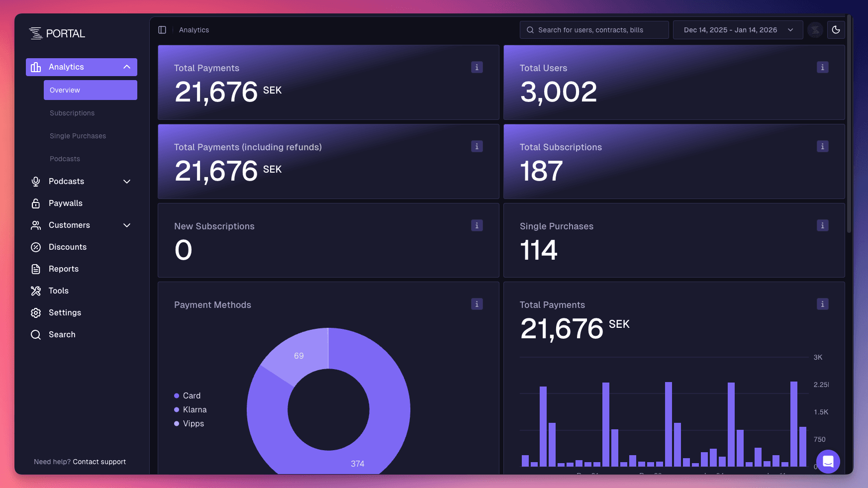Click the Tools wrench icon
868x488 pixels.
click(36, 291)
